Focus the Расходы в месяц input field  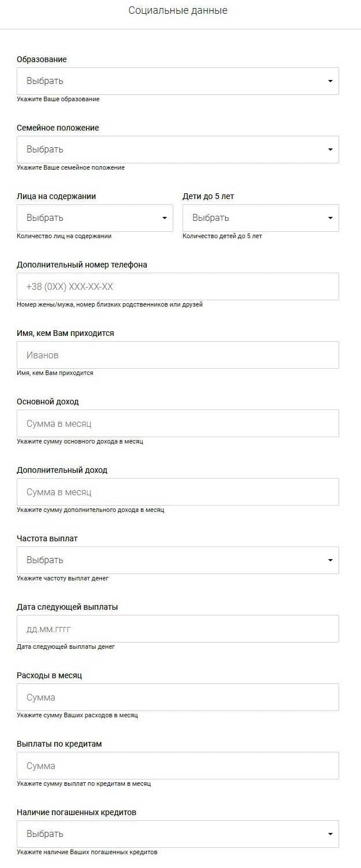click(177, 697)
